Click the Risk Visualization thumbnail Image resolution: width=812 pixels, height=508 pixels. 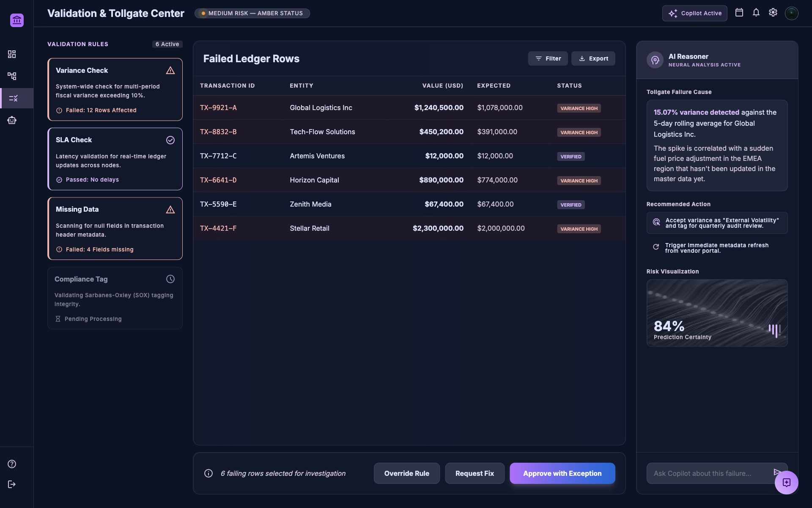pyautogui.click(x=717, y=313)
